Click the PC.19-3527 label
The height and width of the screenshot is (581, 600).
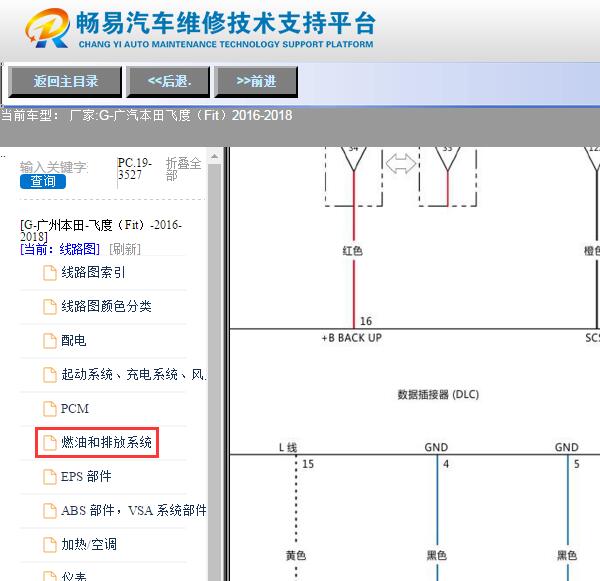pyautogui.click(x=134, y=169)
